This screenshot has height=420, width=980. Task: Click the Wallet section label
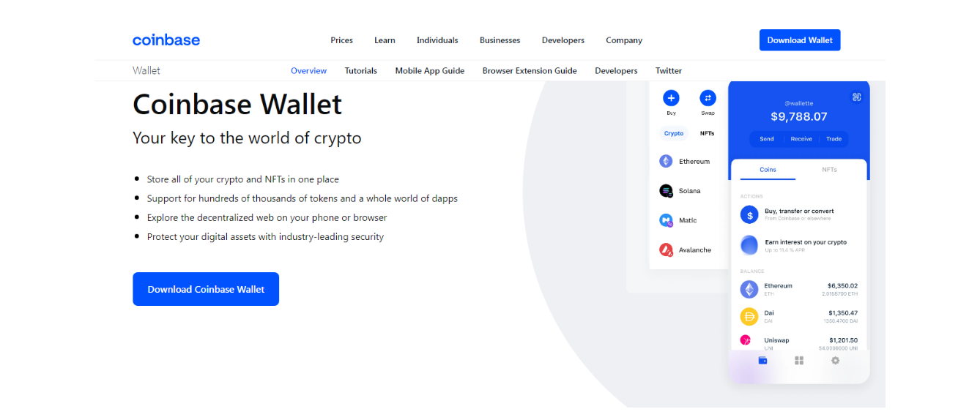146,71
